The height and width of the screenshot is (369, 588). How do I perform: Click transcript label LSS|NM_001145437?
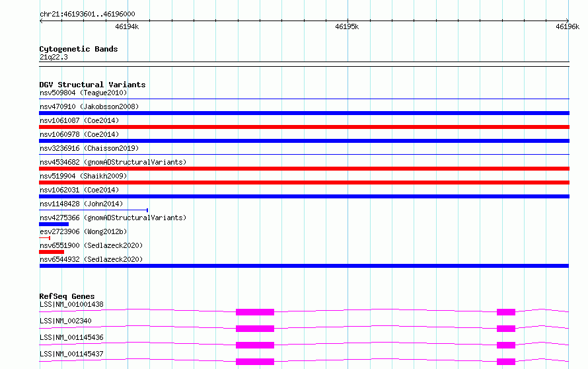tap(71, 354)
